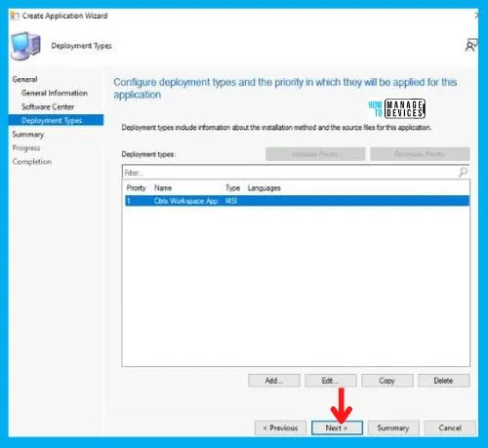The image size is (488, 448).
Task: Add a new deployment type
Action: click(x=274, y=381)
